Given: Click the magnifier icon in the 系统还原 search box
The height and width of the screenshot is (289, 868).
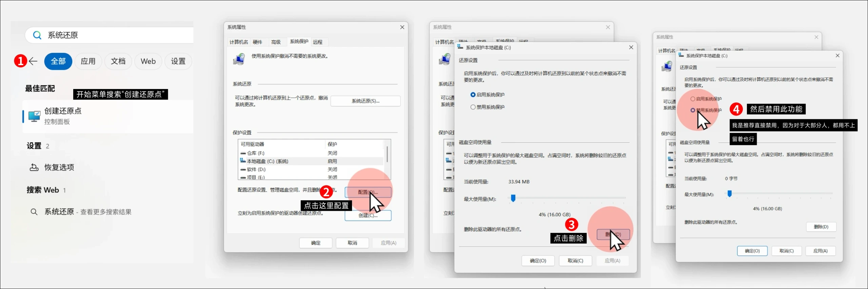Looking at the screenshot, I should pos(37,35).
